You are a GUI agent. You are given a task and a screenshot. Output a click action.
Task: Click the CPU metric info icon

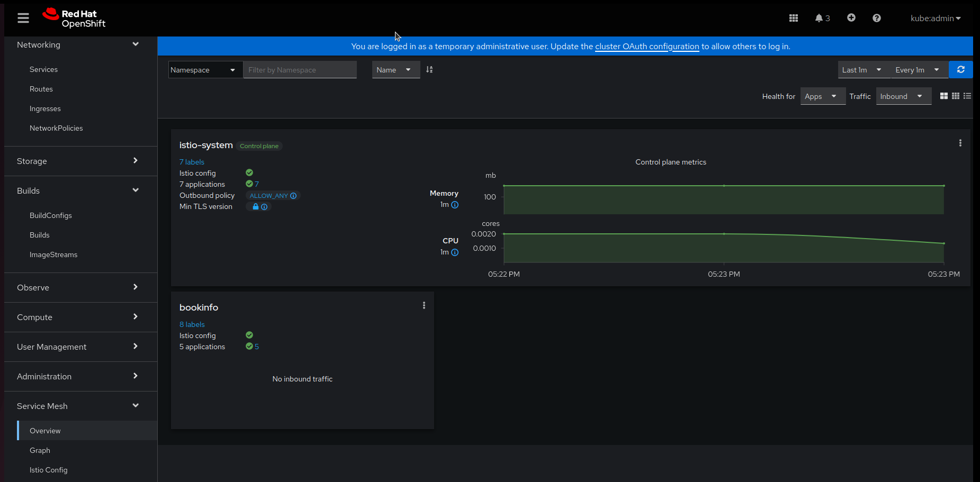click(455, 252)
